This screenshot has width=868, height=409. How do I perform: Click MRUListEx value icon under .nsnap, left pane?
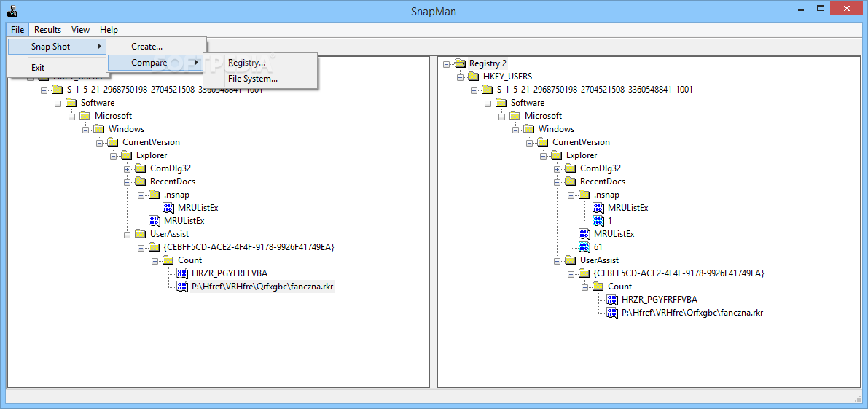[x=168, y=208]
